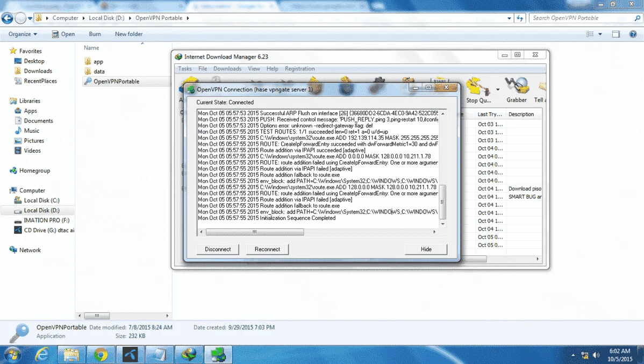Expand the arrow after Local Disk (D:) breadcrumb
This screenshot has height=364, width=644.
130,18
